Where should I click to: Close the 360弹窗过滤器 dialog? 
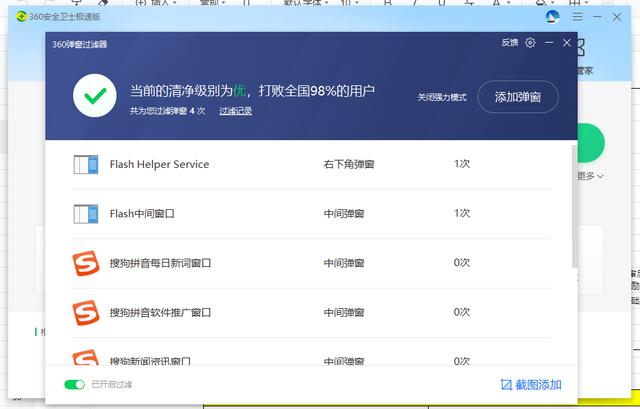pyautogui.click(x=567, y=43)
